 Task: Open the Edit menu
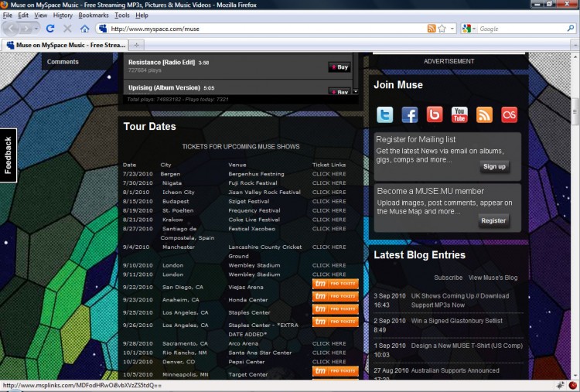[x=23, y=15]
